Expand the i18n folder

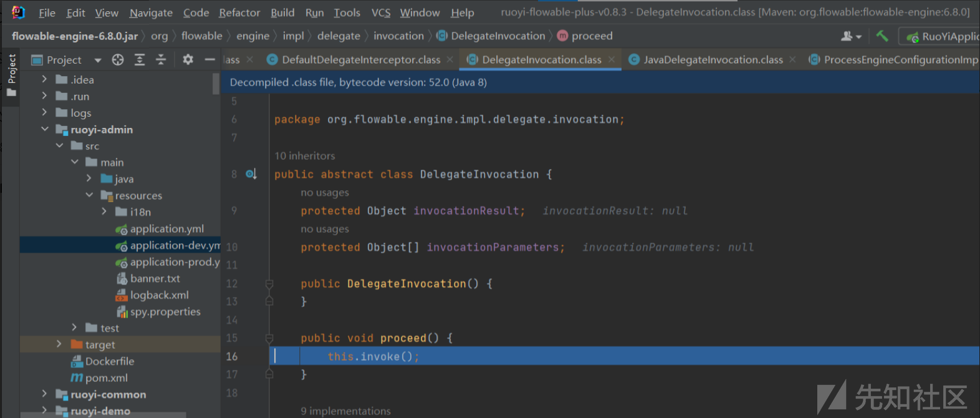(x=104, y=211)
